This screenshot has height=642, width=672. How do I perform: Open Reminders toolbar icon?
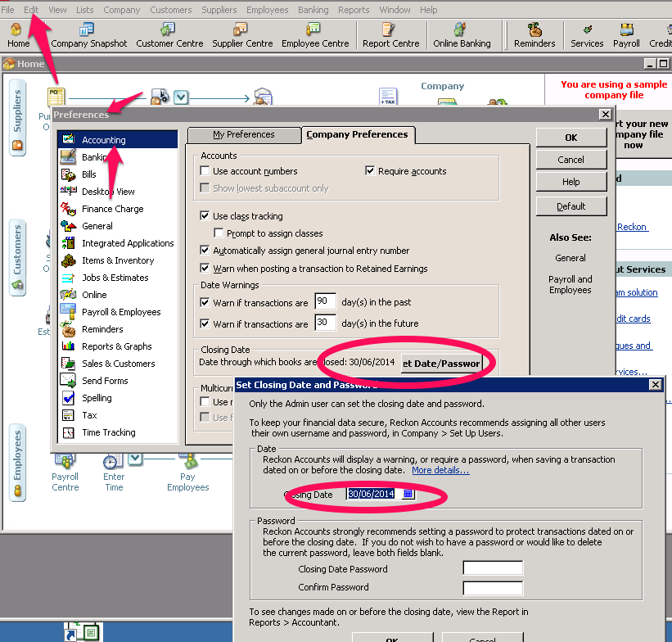(534, 35)
